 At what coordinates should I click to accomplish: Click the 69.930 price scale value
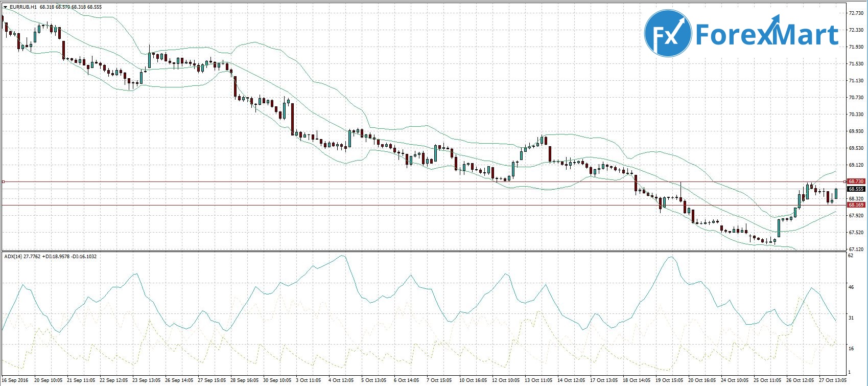(856, 131)
